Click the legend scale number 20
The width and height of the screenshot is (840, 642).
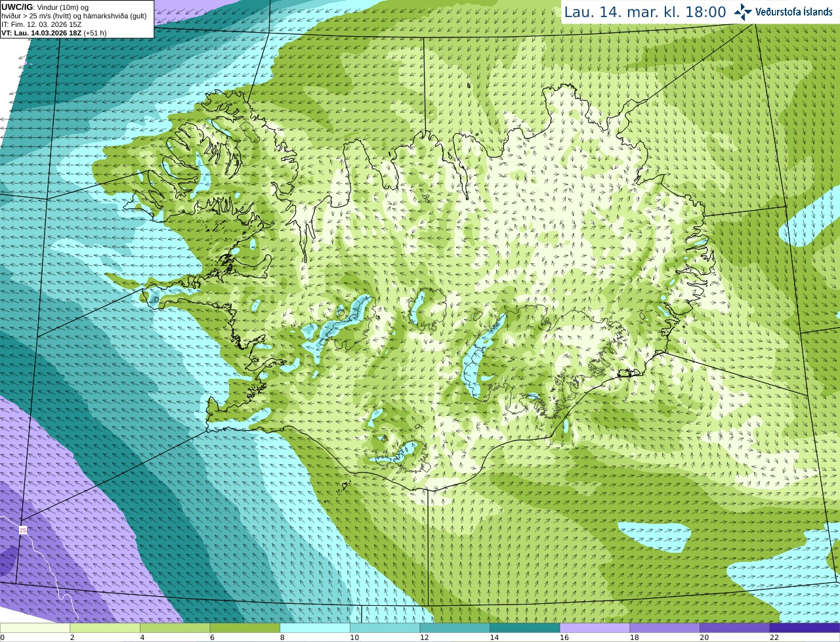704,637
